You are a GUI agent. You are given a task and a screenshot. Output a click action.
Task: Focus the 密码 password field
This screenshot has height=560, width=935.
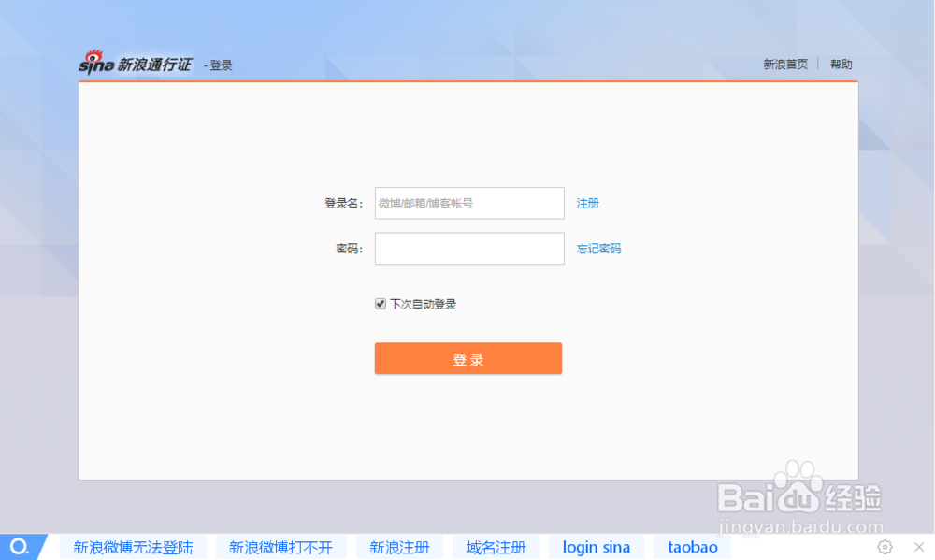click(469, 249)
